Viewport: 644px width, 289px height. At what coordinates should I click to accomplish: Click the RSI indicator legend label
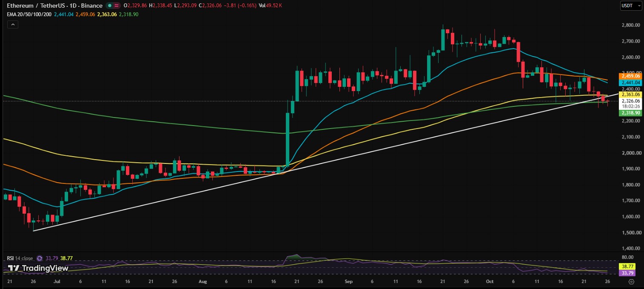(x=20, y=258)
